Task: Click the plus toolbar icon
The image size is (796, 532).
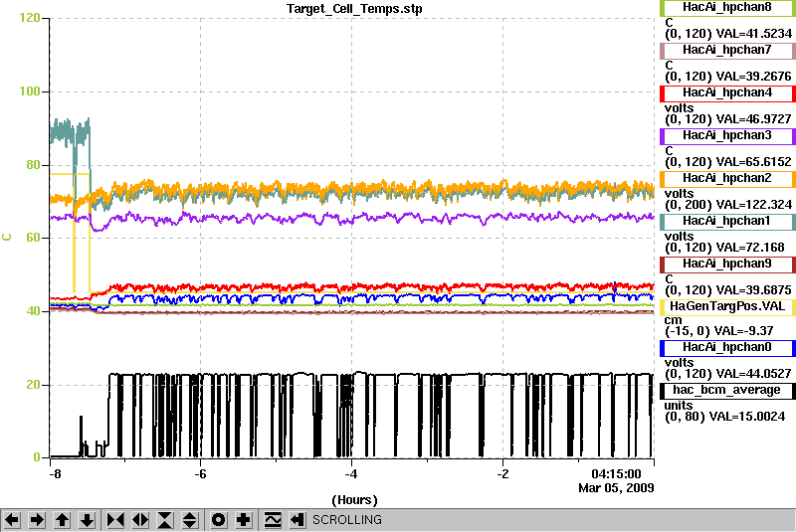Action: click(243, 520)
